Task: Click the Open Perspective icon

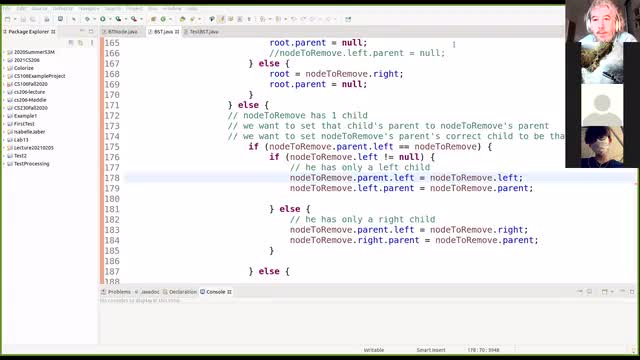Action: point(348,19)
